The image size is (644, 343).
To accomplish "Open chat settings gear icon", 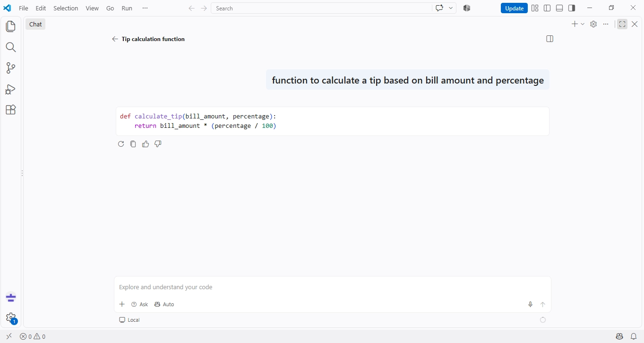I will tap(593, 24).
